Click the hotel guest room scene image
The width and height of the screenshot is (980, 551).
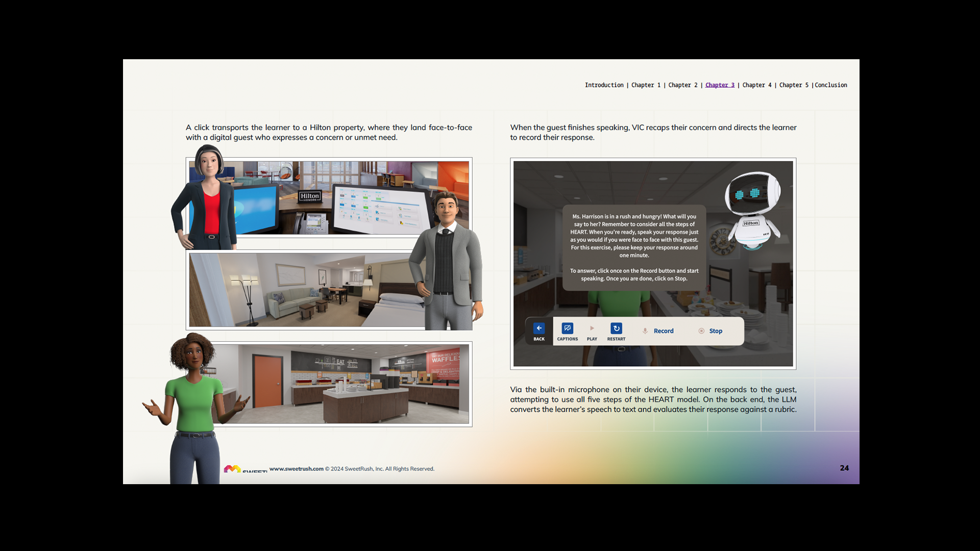click(x=306, y=290)
